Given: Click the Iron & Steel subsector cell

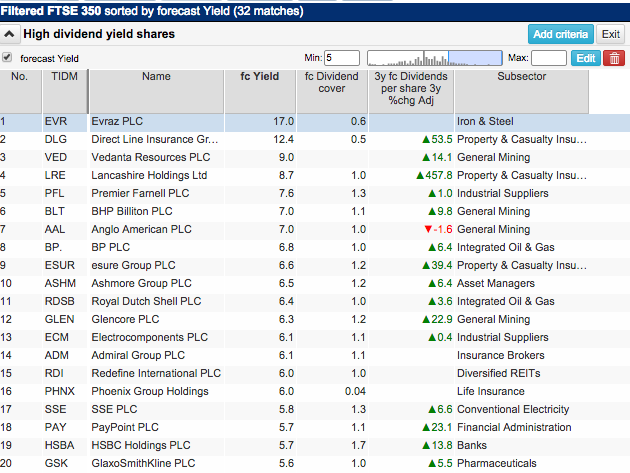Looking at the screenshot, I should click(485, 121).
